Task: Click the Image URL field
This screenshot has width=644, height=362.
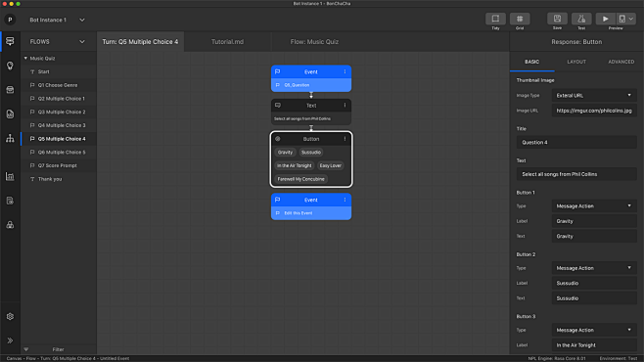Action: click(x=594, y=111)
